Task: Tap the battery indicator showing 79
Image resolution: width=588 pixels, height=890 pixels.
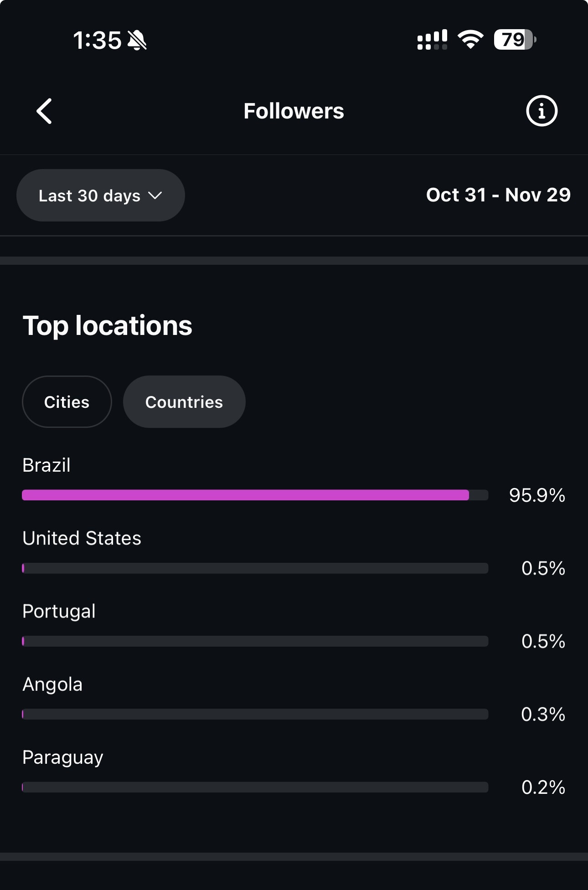Action: (x=515, y=40)
